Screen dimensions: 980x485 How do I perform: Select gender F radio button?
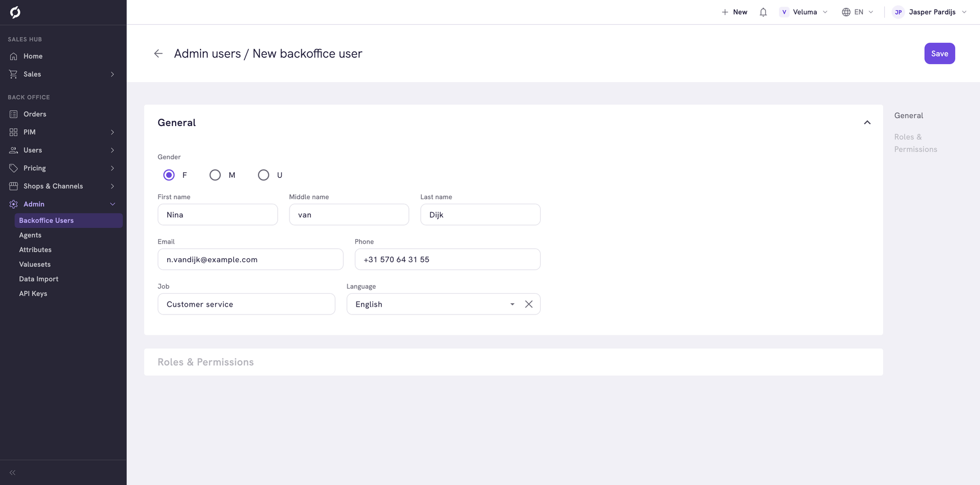click(169, 175)
